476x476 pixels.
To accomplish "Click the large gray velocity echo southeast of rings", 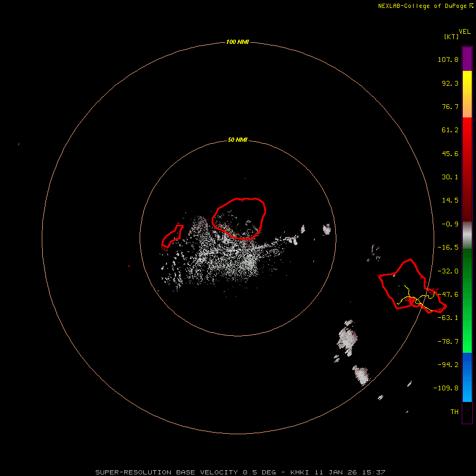I will point(347,337).
